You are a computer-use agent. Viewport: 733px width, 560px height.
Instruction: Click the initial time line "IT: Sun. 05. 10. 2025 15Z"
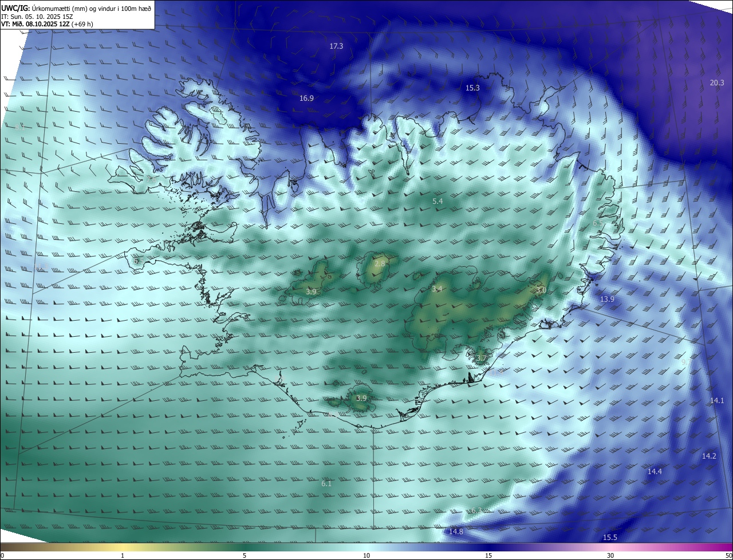(x=37, y=17)
